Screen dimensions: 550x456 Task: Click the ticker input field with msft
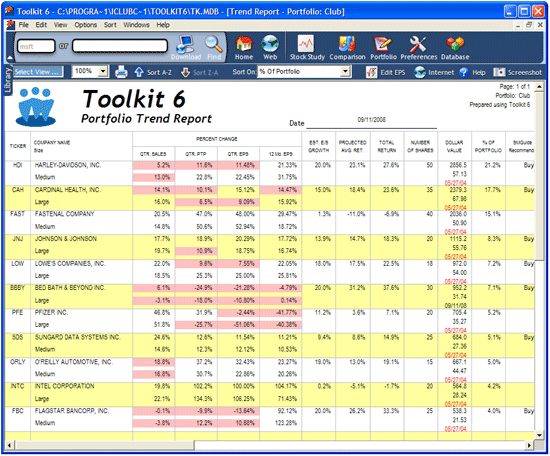(36, 46)
